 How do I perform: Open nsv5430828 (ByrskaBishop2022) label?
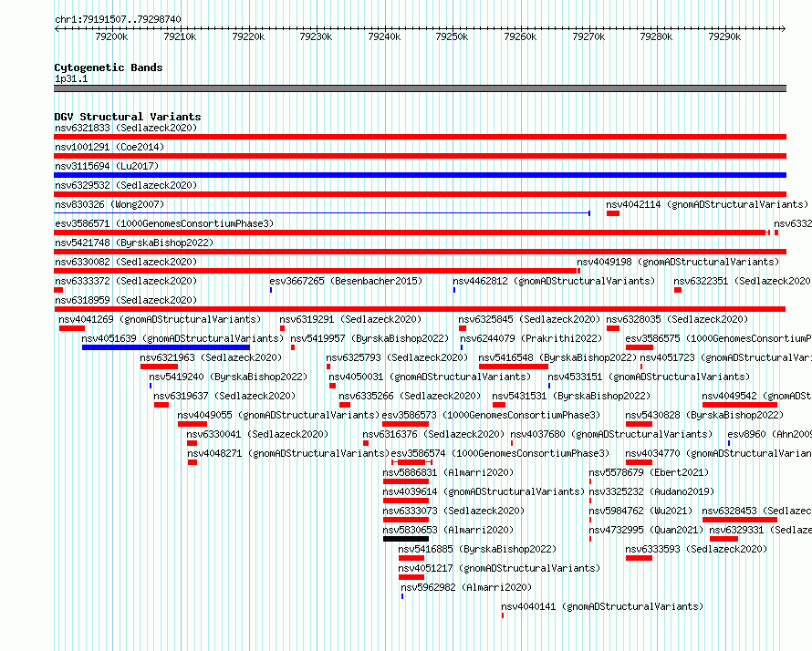coord(704,415)
